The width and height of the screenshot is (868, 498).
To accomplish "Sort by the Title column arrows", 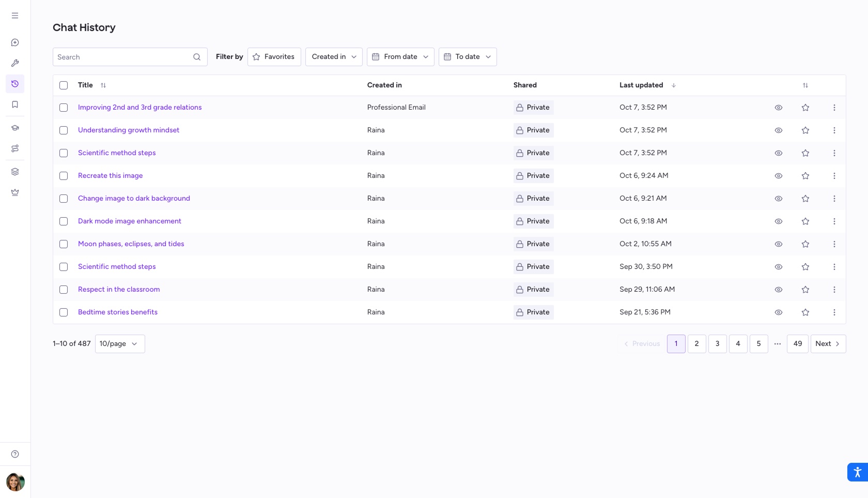I will pyautogui.click(x=103, y=85).
